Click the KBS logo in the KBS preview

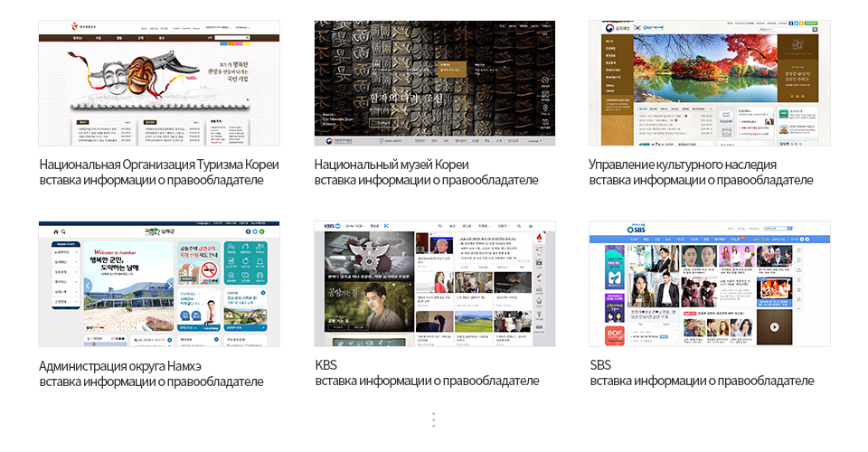pos(330,225)
